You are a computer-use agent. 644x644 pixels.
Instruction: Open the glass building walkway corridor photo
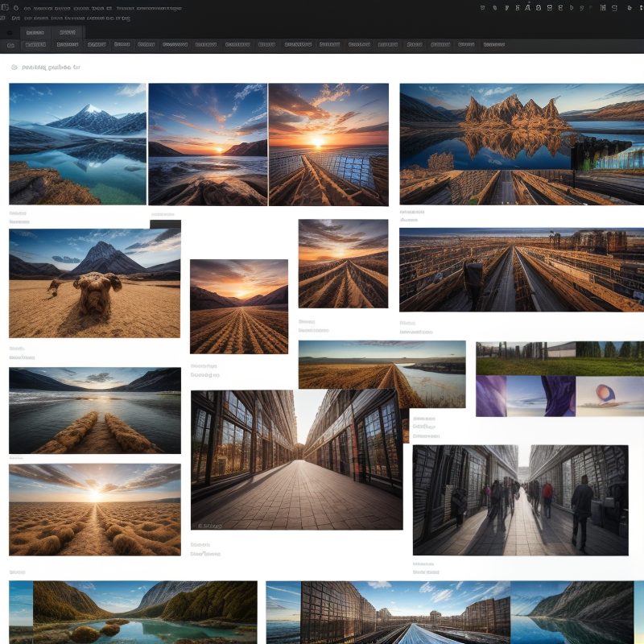coord(296,459)
